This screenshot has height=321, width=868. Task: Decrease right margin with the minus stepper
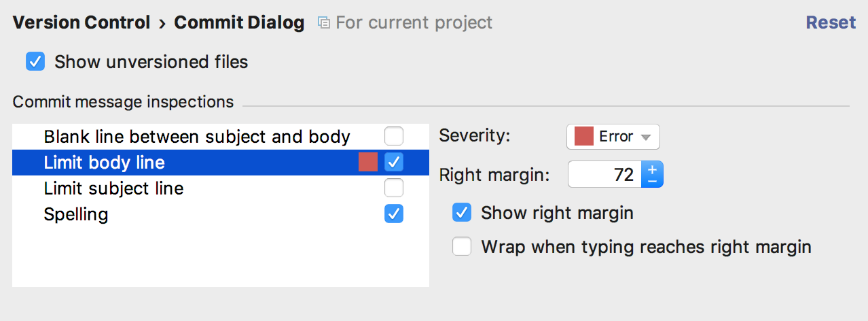[652, 181]
